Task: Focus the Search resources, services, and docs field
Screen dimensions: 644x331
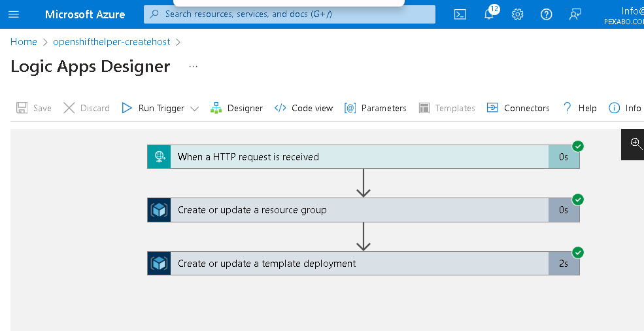Action: click(x=290, y=14)
